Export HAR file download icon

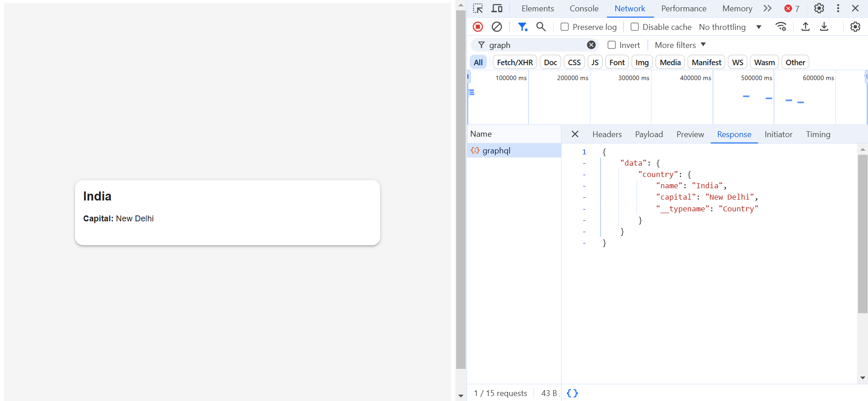pyautogui.click(x=824, y=27)
